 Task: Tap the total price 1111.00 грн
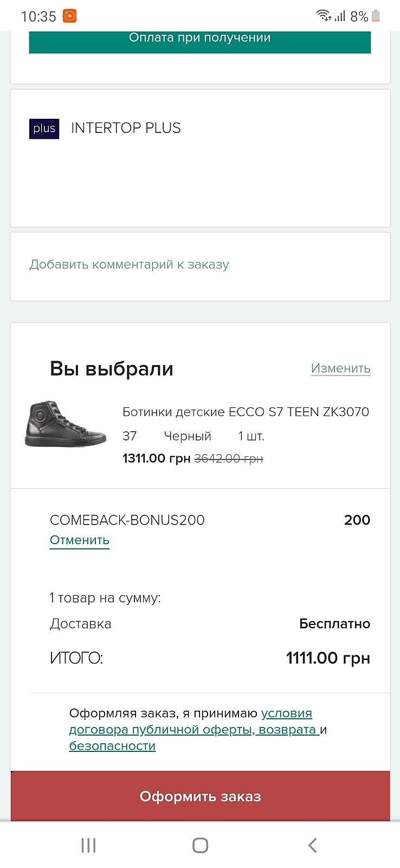(328, 658)
